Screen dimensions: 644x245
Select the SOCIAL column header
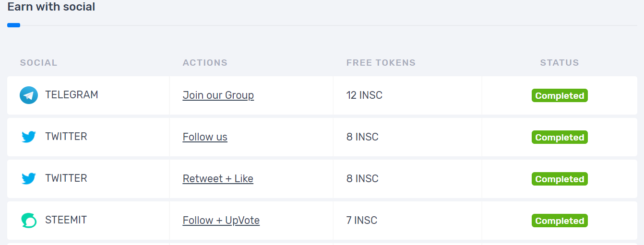click(x=38, y=63)
